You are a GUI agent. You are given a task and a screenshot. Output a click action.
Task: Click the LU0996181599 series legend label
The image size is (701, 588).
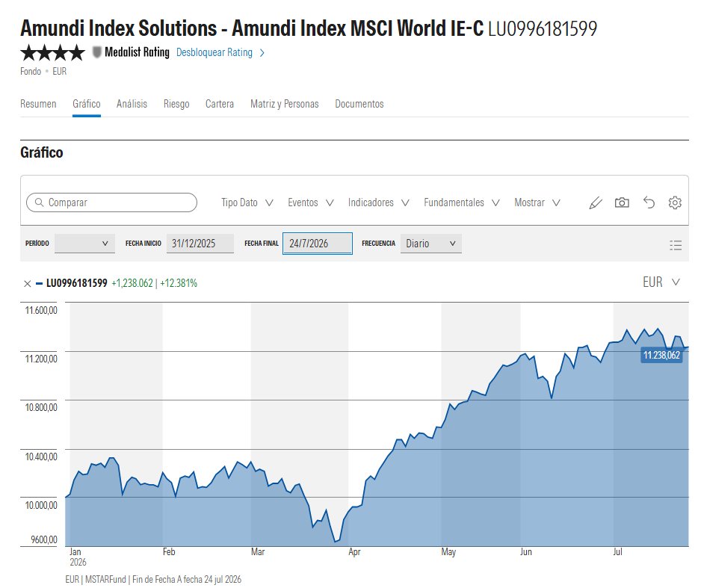point(77,283)
